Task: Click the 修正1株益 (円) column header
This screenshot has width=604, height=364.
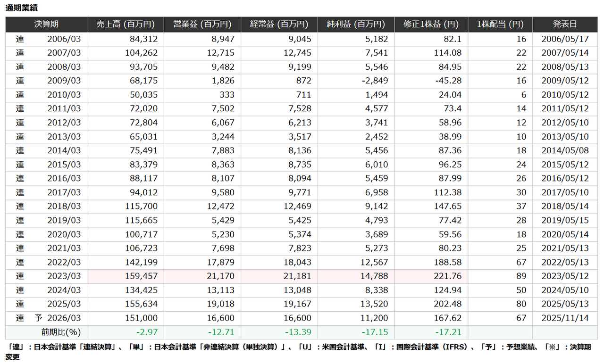Action: click(x=431, y=25)
